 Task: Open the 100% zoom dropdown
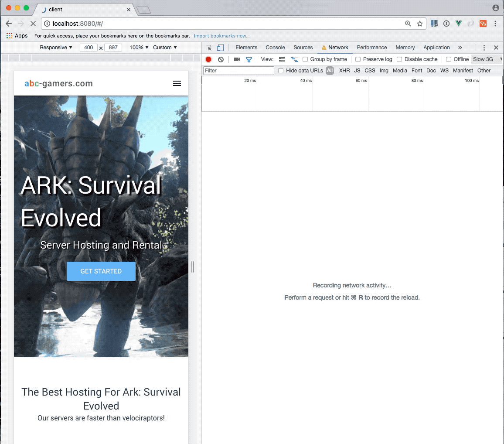tap(139, 47)
